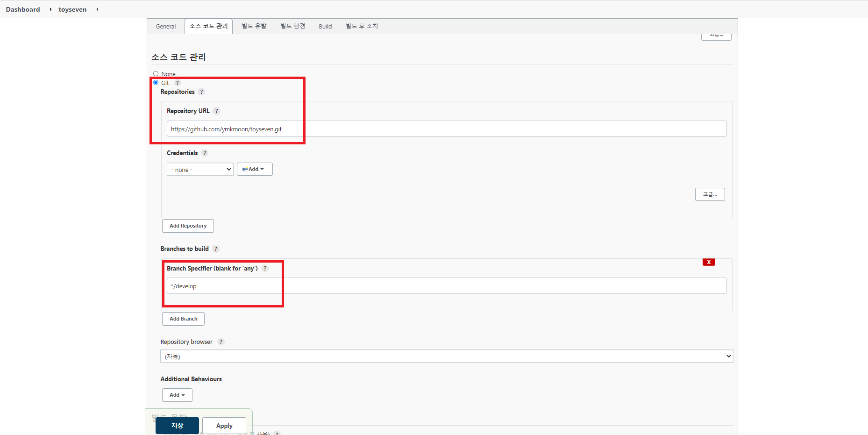Image resolution: width=868 pixels, height=435 pixels.
Task: Open the toyseven breadcrumb link
Action: point(72,9)
